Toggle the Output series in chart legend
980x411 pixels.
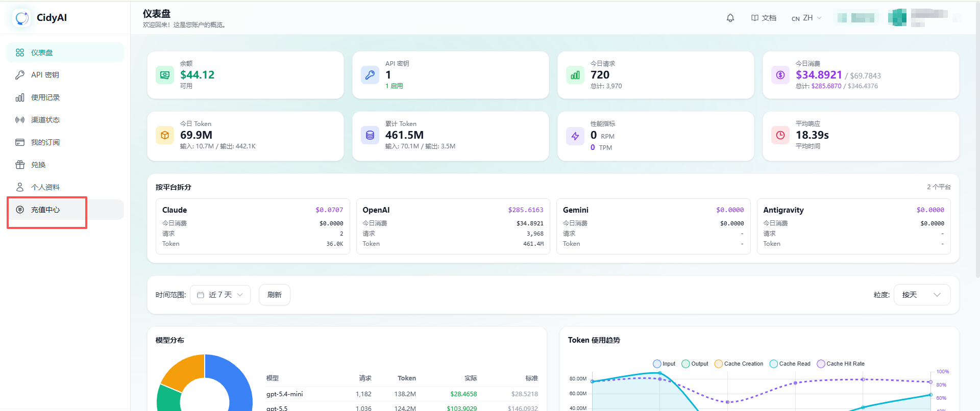(695, 364)
